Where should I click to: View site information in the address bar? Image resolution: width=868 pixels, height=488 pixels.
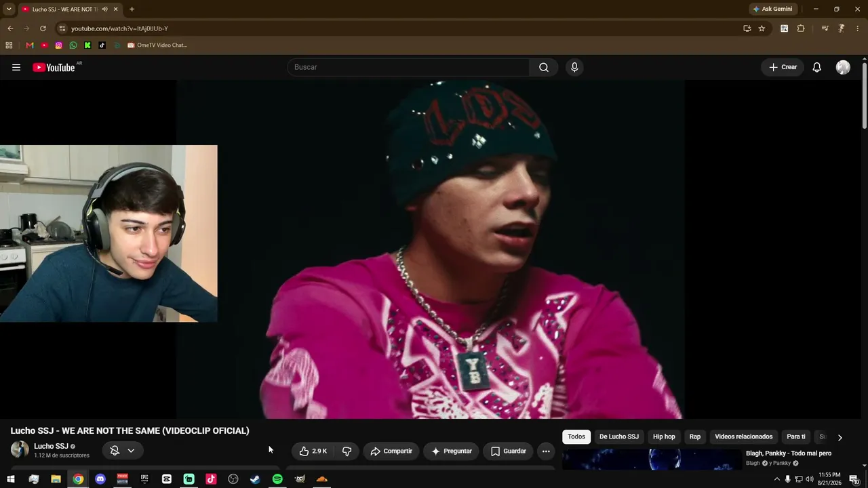pos(62,28)
